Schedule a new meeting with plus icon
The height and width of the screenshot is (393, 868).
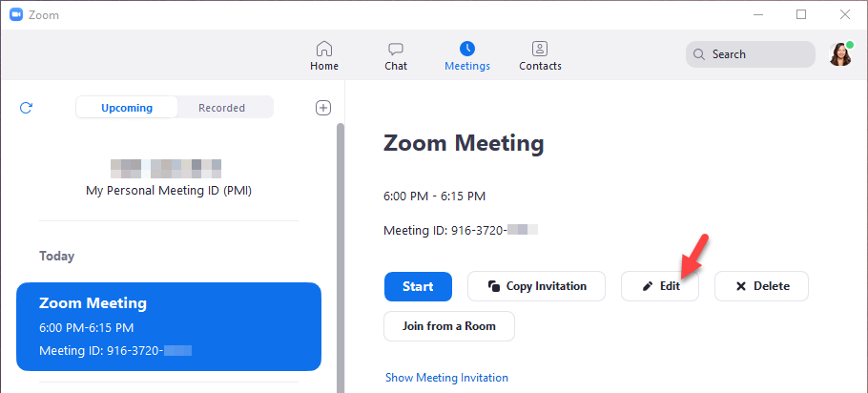point(323,108)
